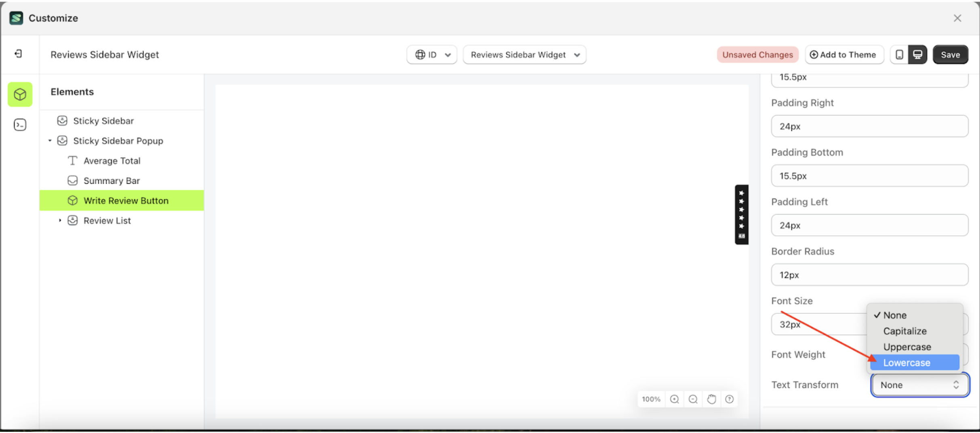Click the exit/back arrow icon above the sidebar
The image size is (980, 433).
[x=17, y=54]
